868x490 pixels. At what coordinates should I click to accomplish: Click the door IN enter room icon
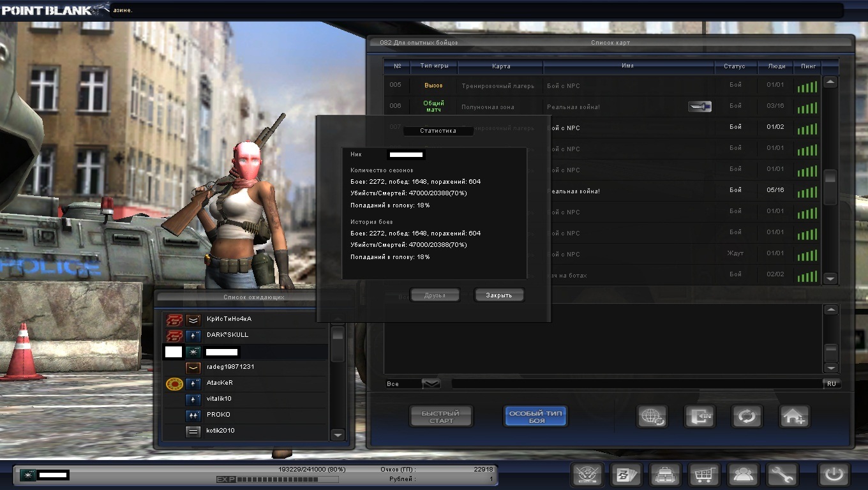[700, 417]
